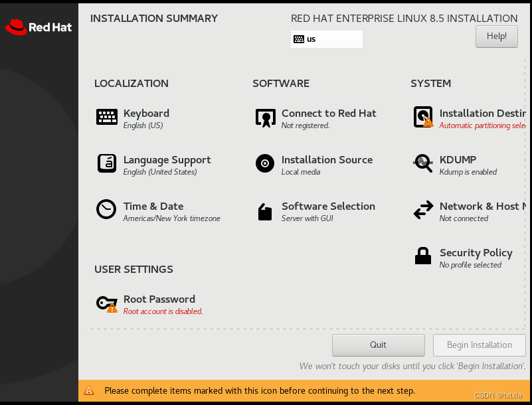This screenshot has height=405, width=532.
Task: Open Time & Date settings label
Action: click(x=153, y=206)
